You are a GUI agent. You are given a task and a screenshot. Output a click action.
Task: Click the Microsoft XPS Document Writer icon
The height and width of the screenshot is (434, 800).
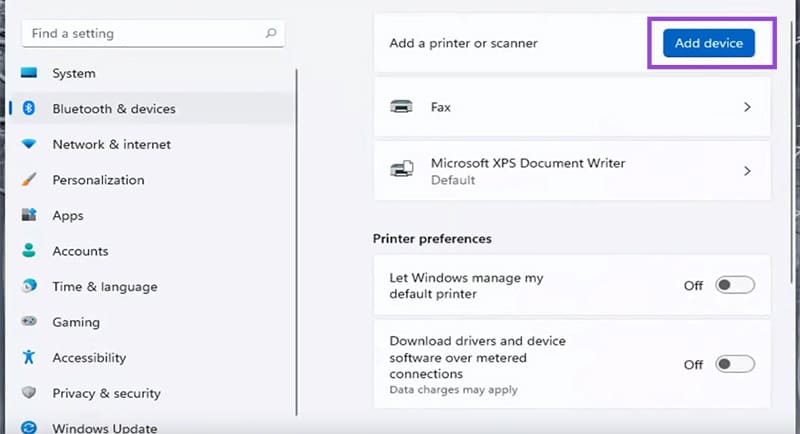pos(402,169)
